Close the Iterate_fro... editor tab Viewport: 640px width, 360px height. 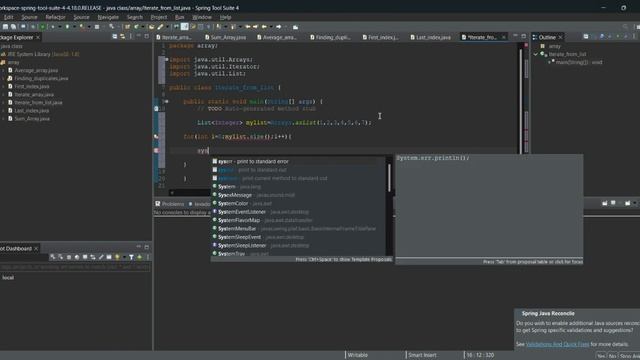point(504,37)
